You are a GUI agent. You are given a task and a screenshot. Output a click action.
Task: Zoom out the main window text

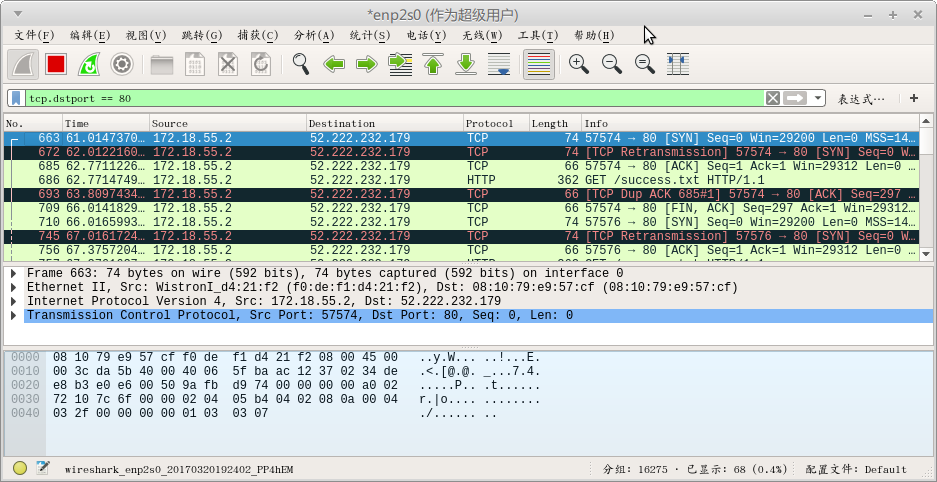coord(612,64)
